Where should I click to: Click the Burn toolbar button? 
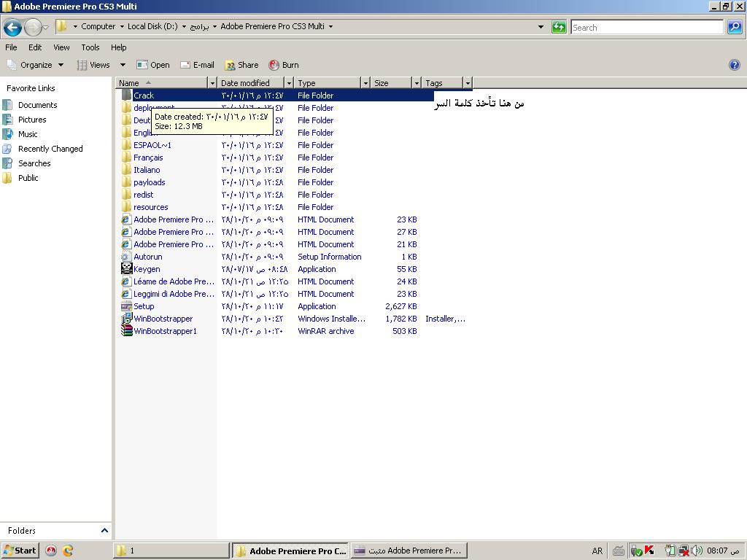[284, 65]
